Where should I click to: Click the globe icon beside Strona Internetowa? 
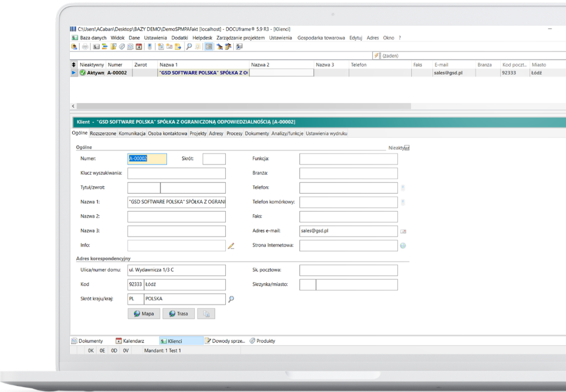coord(403,246)
